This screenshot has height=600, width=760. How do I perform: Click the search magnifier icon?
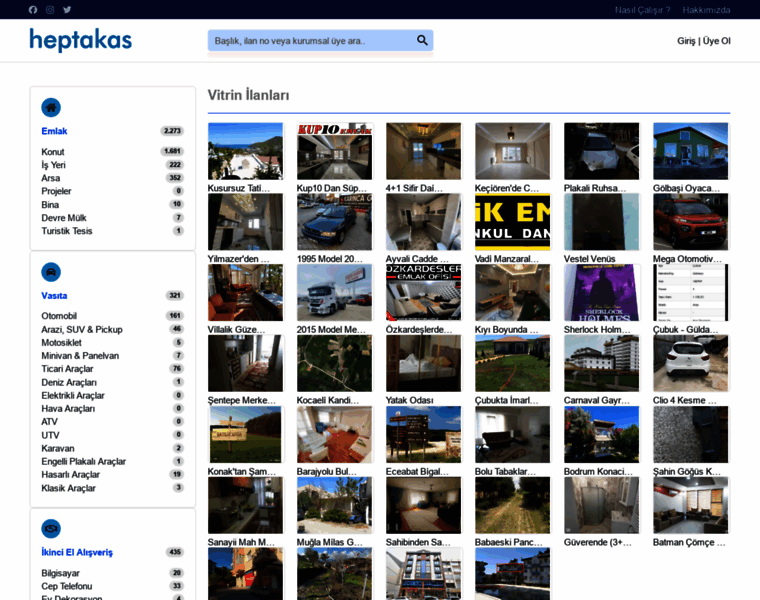422,41
